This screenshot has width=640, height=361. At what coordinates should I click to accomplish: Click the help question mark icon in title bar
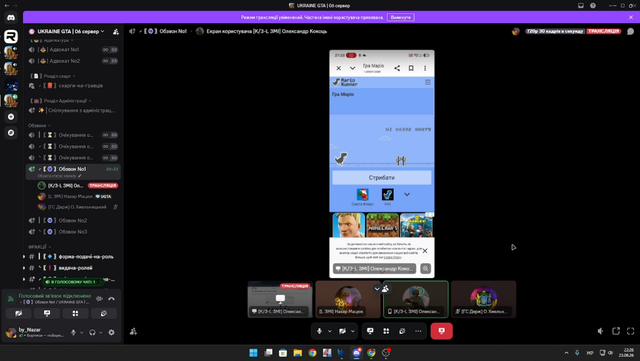click(593, 5)
